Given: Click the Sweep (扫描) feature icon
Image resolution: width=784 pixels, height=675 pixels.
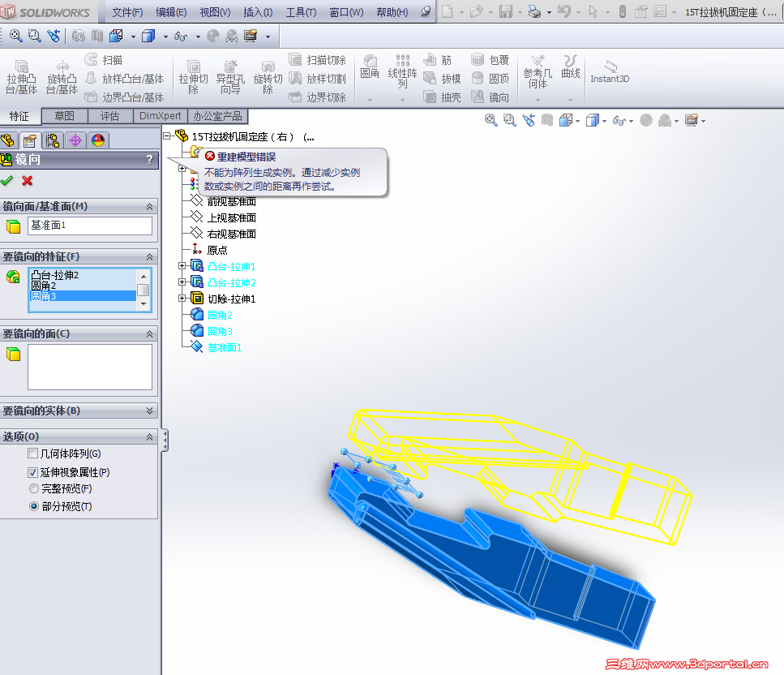Looking at the screenshot, I should click(x=91, y=59).
